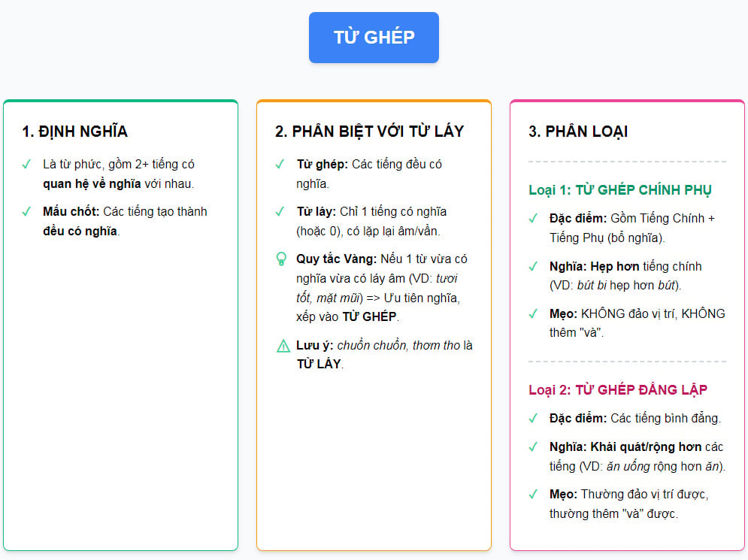Image resolution: width=748 pixels, height=560 pixels.
Task: Click checkmark beside 'Từ ghép: Các tiếng' item
Action: pyautogui.click(x=280, y=165)
